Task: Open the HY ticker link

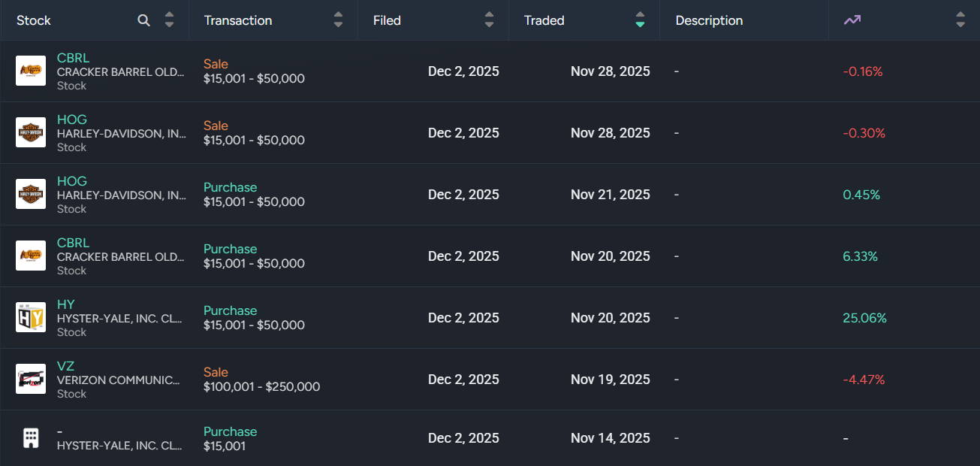Action: tap(65, 304)
